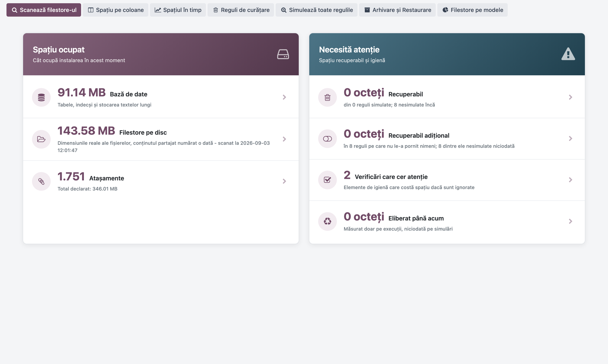This screenshot has width=608, height=364.
Task: Expand the Atașamente row chevron
Action: pos(284,181)
